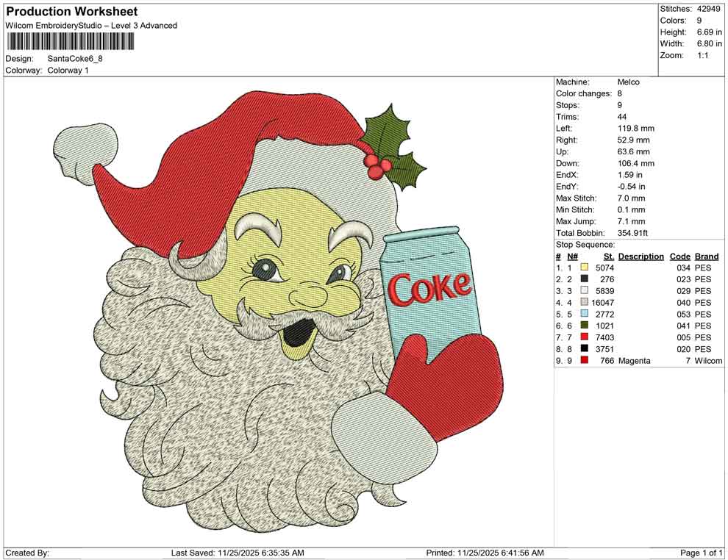Click the yellow thread swatch for stop 1

click(x=585, y=268)
